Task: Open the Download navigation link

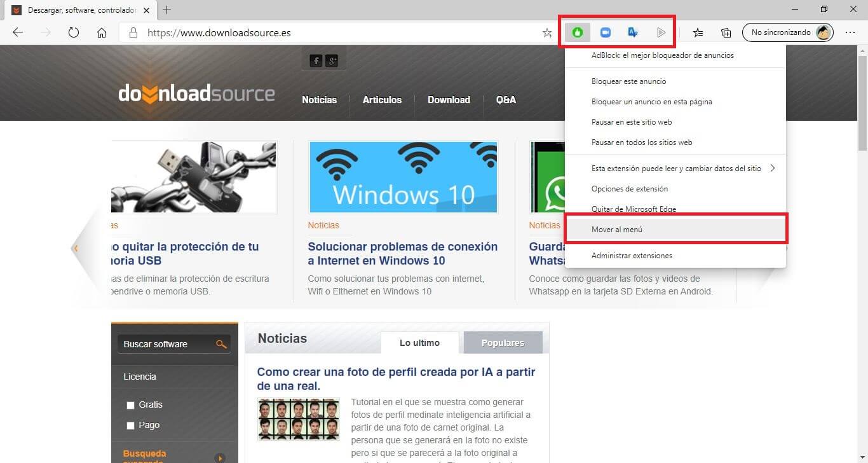Action: coord(449,100)
